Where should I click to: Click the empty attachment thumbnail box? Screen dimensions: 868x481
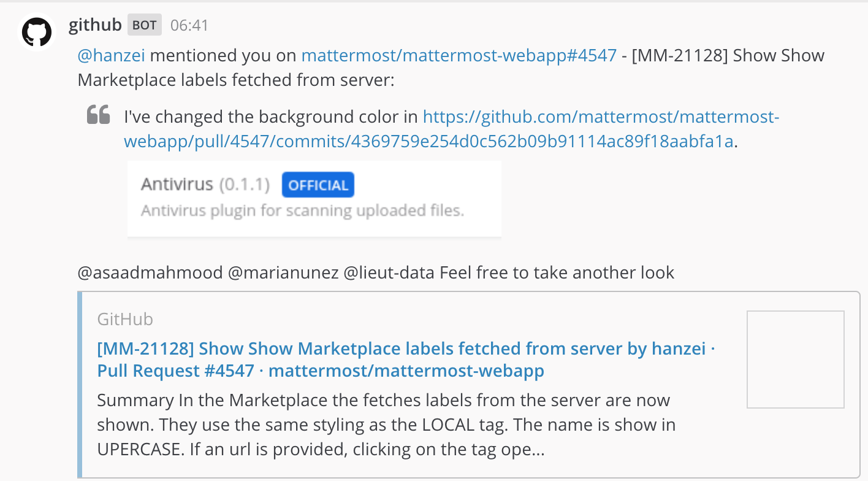coord(795,360)
